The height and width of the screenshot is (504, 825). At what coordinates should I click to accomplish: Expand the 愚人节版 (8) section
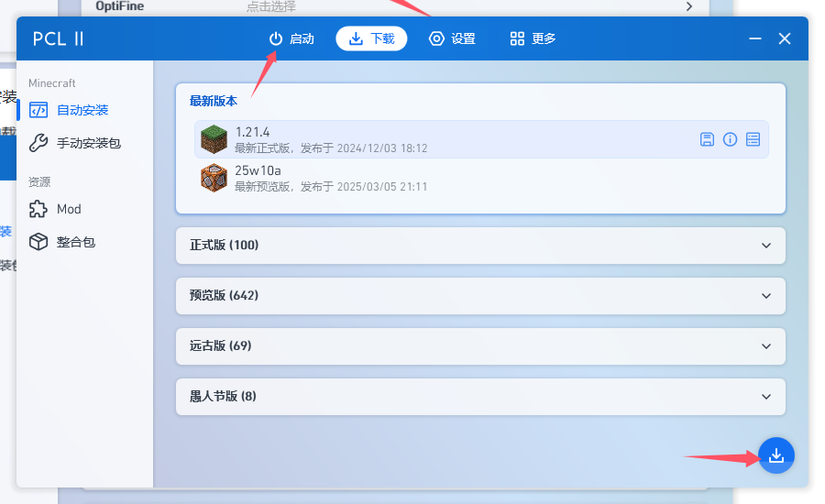[480, 397]
